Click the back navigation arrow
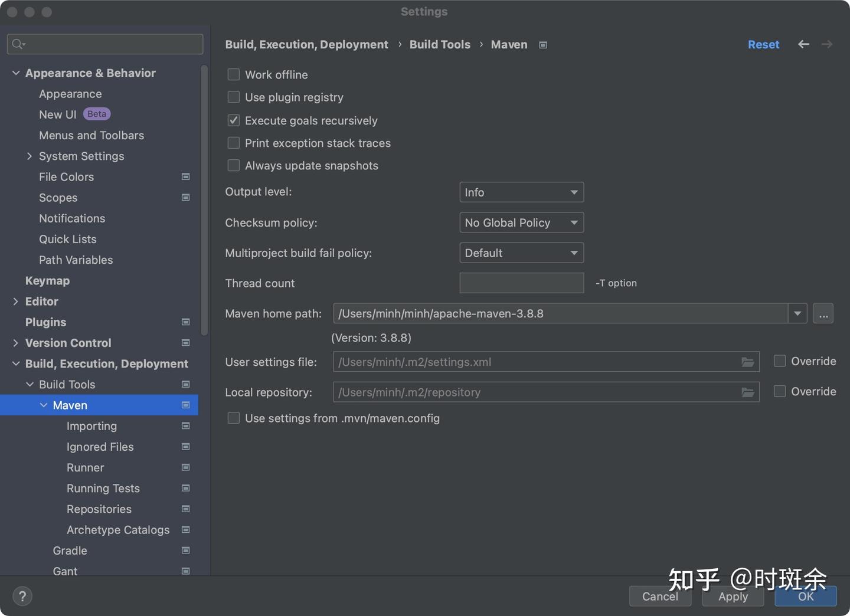Image resolution: width=850 pixels, height=616 pixels. tap(803, 44)
